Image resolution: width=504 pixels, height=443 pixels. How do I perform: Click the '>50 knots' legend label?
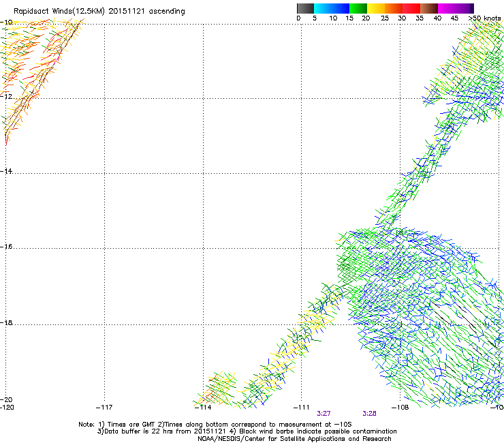point(484,18)
